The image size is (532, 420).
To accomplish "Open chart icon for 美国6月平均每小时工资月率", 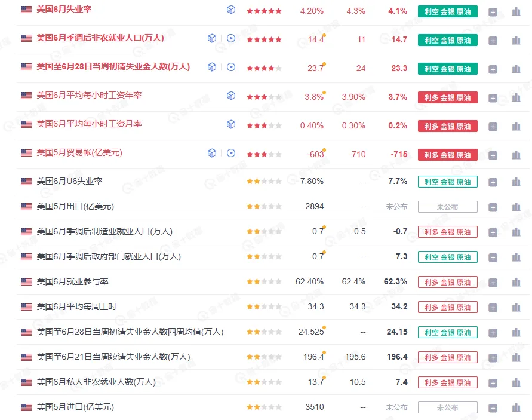I will tap(516, 126).
